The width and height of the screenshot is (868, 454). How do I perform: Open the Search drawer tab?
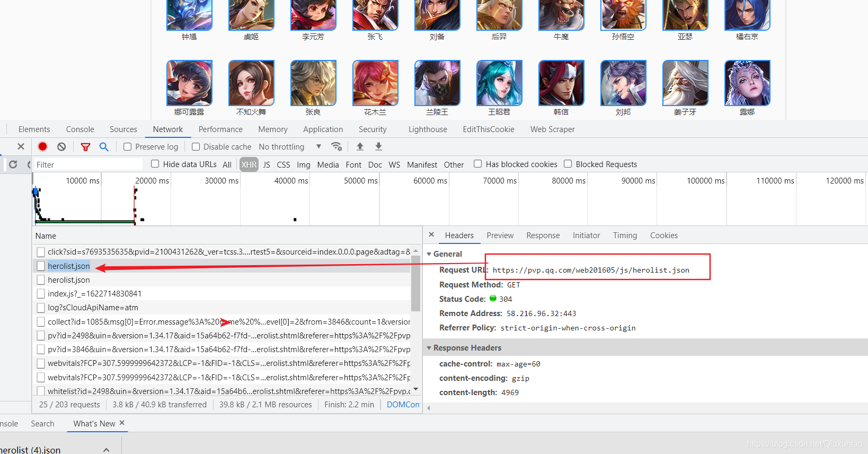pyautogui.click(x=42, y=423)
